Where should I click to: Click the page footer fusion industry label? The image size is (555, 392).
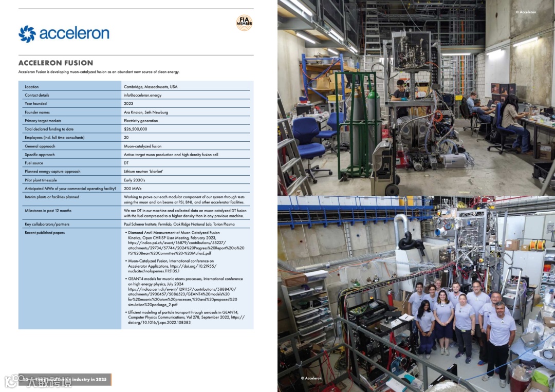point(65,379)
